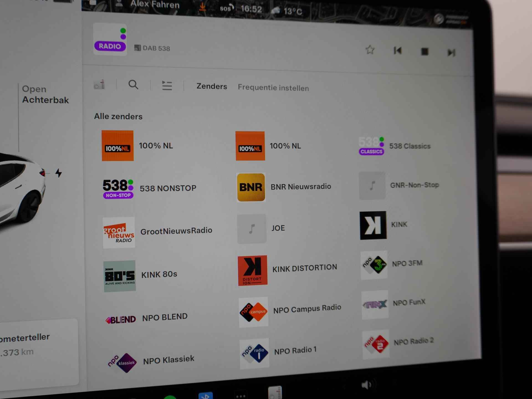Select 538 Classics station logo
532x399 pixels.
point(371,145)
